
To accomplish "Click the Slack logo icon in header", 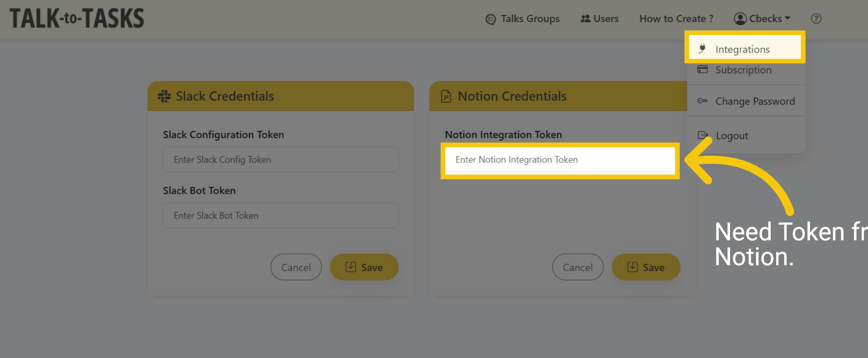I will tap(164, 96).
